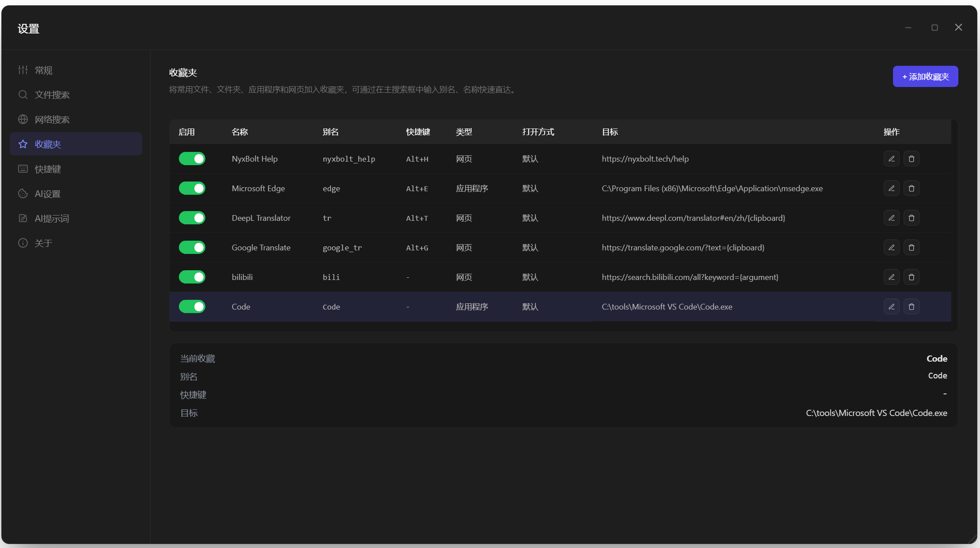Click the 别名 column header

point(331,132)
